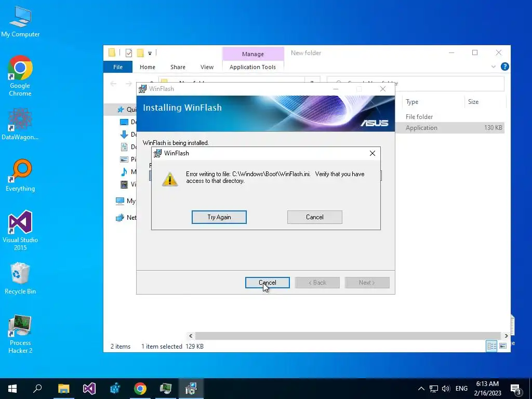Click the Explorer Forward navigation arrow

click(129, 84)
